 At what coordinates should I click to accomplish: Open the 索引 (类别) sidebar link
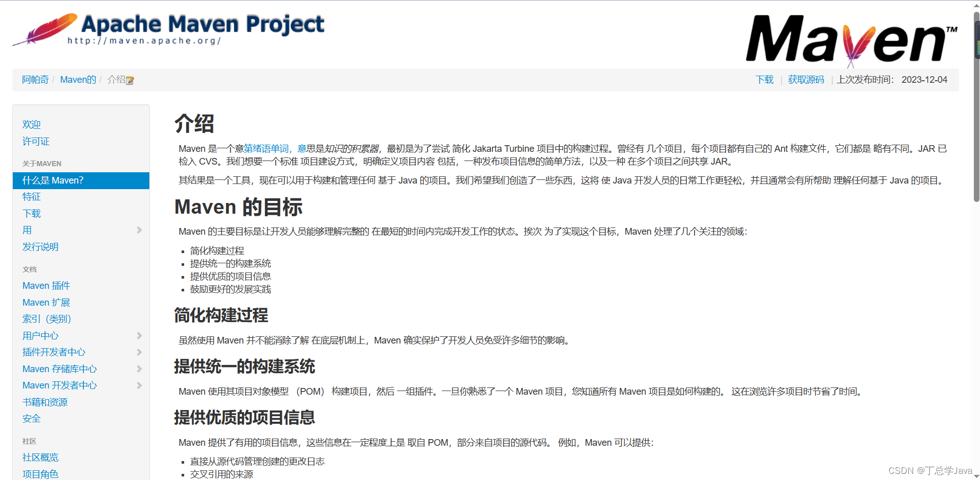click(x=47, y=319)
